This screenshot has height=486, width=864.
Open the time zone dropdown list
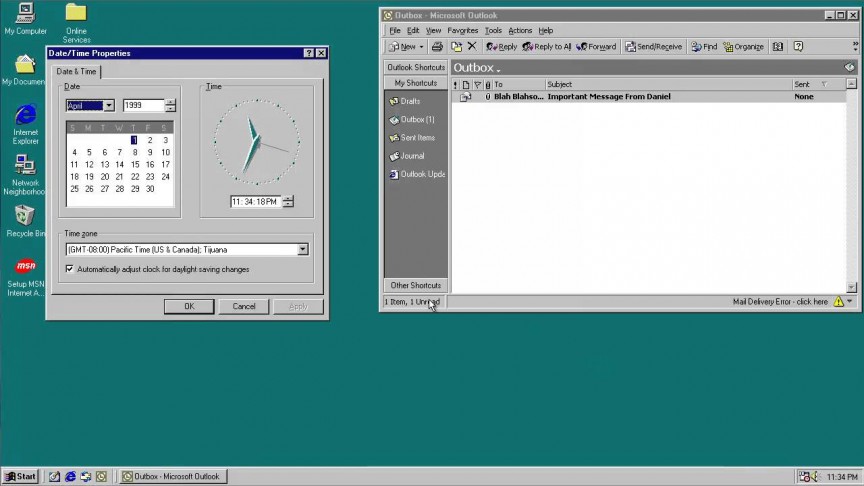pyautogui.click(x=302, y=249)
